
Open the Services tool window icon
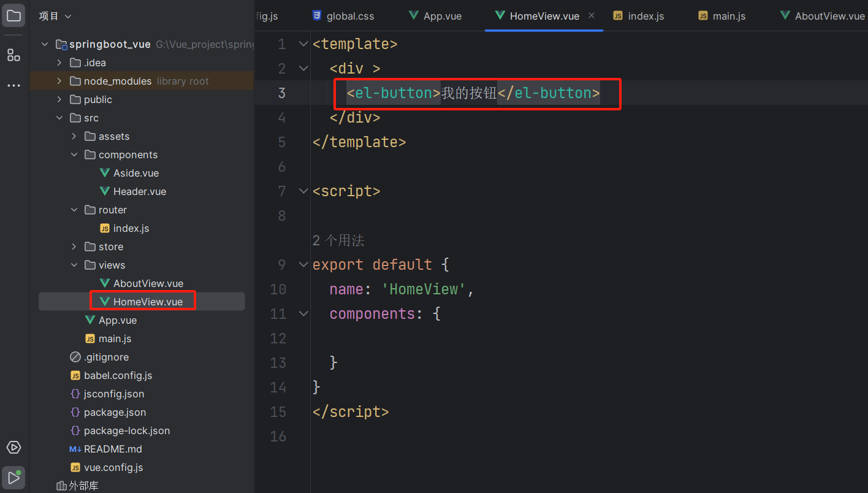13,447
